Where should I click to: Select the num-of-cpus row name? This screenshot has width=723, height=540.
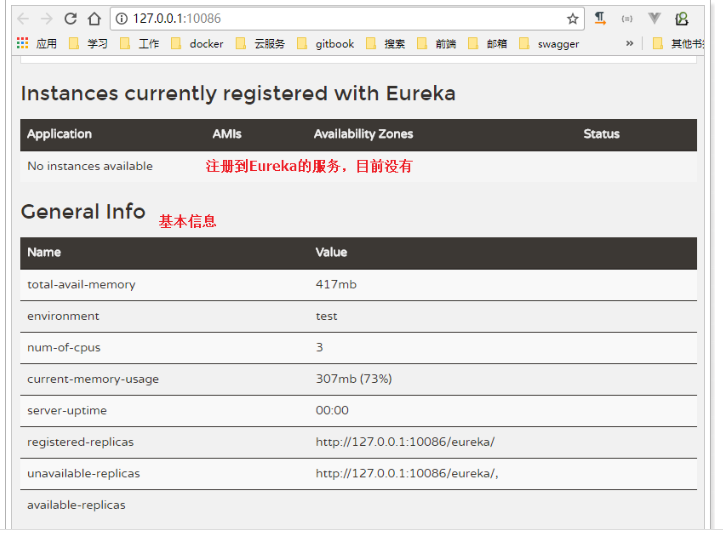pyautogui.click(x=64, y=348)
